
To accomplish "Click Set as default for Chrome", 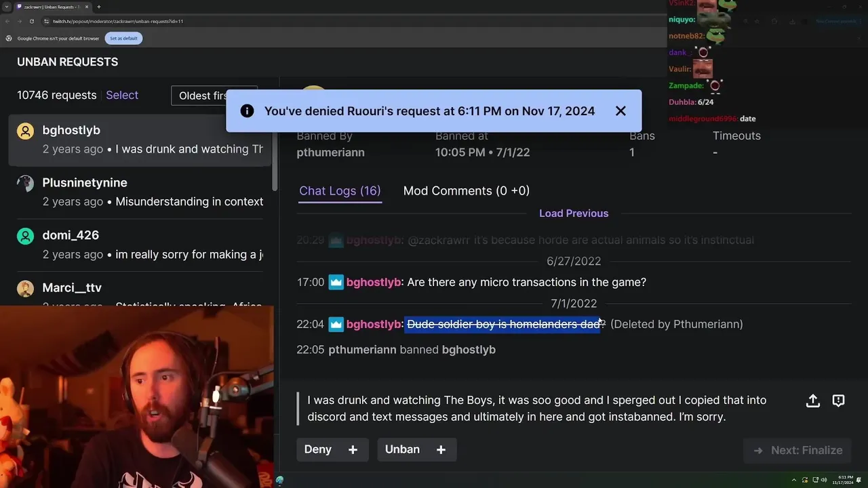I will pyautogui.click(x=123, y=38).
